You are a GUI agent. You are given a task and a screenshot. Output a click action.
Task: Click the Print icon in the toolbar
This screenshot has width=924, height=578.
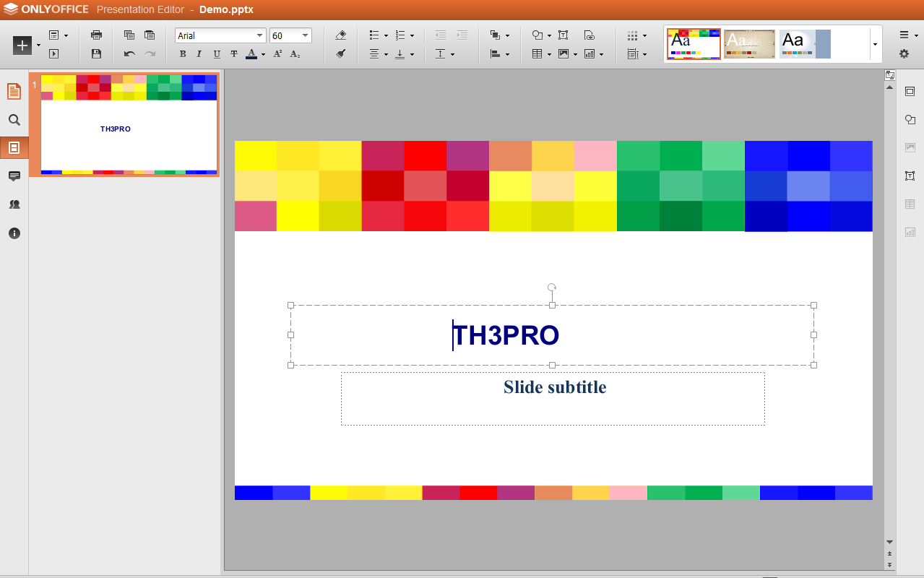click(x=96, y=35)
